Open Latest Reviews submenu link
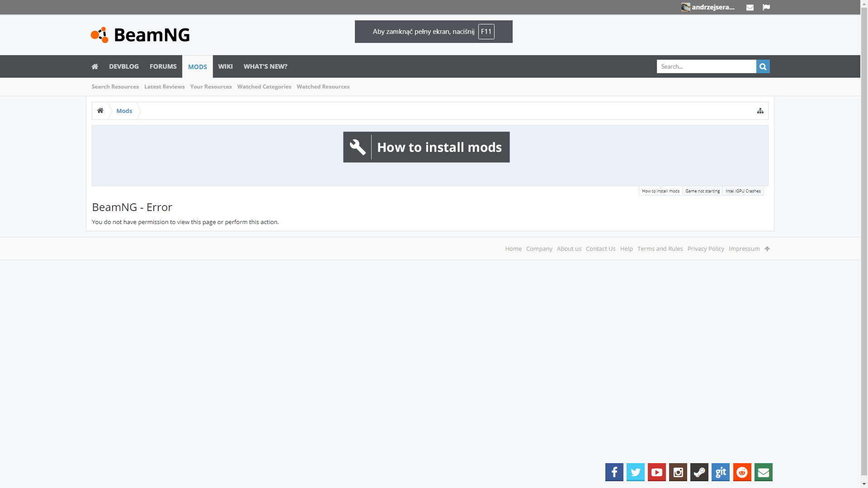868x488 pixels. 164,87
